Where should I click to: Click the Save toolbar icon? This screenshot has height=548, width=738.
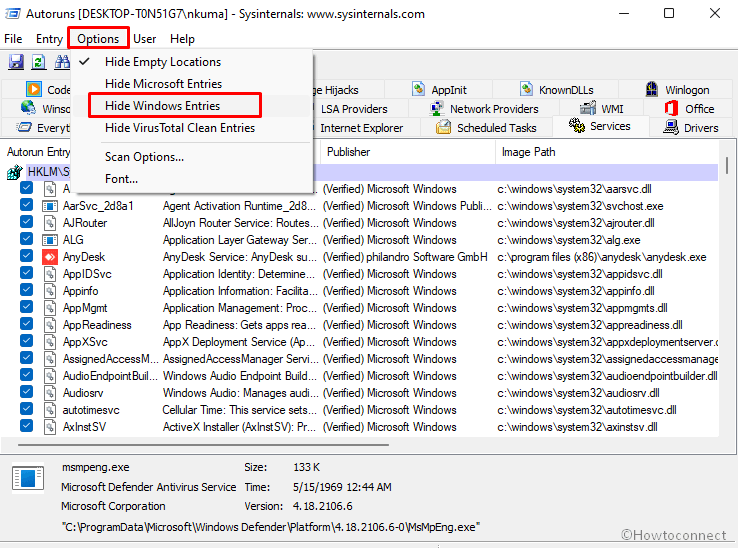click(16, 62)
